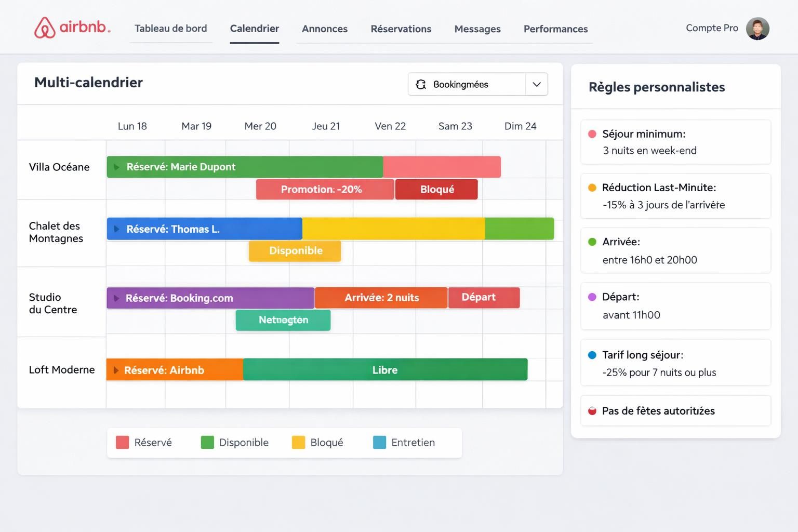Open the Promotion: -20% block

point(325,190)
